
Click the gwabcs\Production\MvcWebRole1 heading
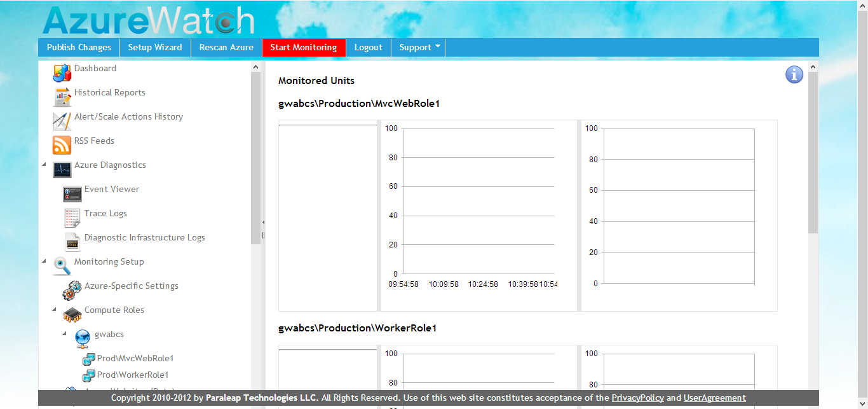coord(359,103)
